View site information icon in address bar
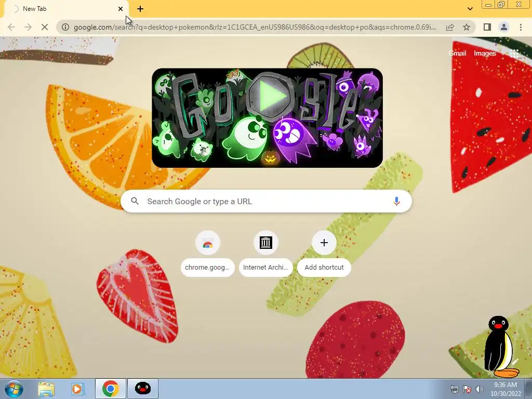Image resolution: width=532 pixels, height=399 pixels. (65, 27)
